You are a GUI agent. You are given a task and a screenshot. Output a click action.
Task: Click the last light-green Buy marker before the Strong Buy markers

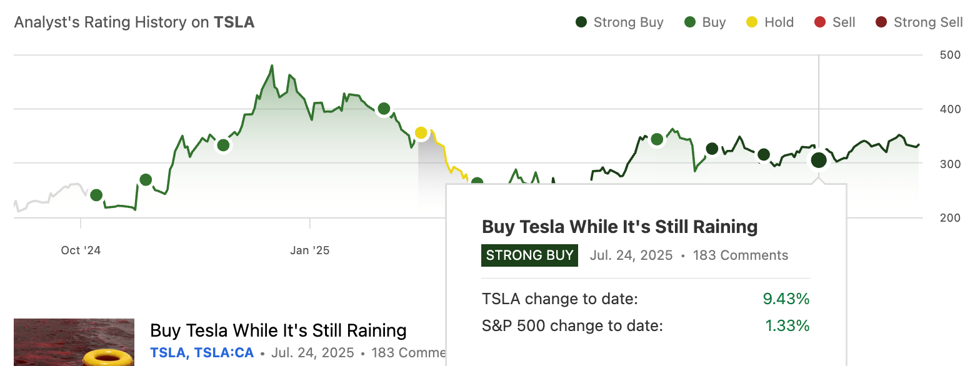click(x=656, y=139)
